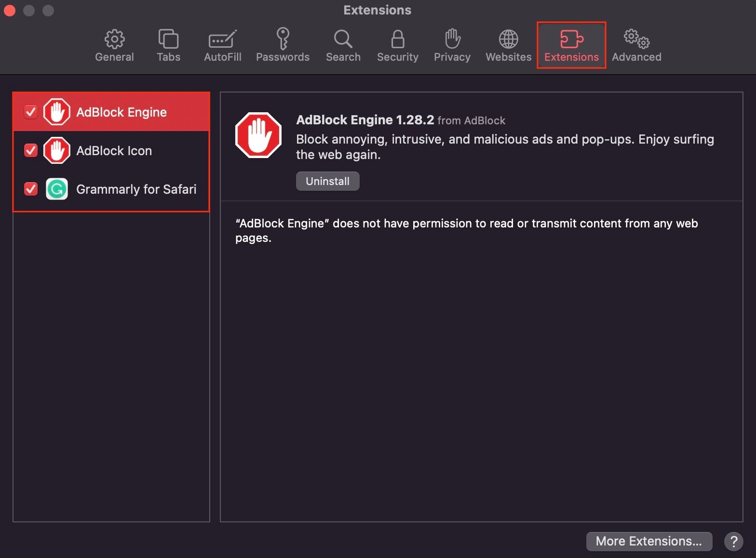Open the Search magnifier icon
The image size is (756, 558).
[x=343, y=39]
